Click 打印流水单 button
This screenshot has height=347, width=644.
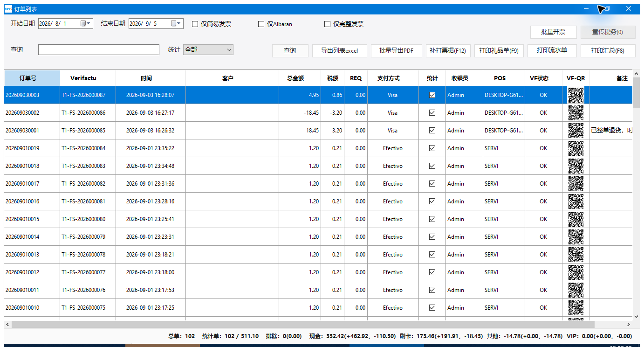click(x=552, y=50)
